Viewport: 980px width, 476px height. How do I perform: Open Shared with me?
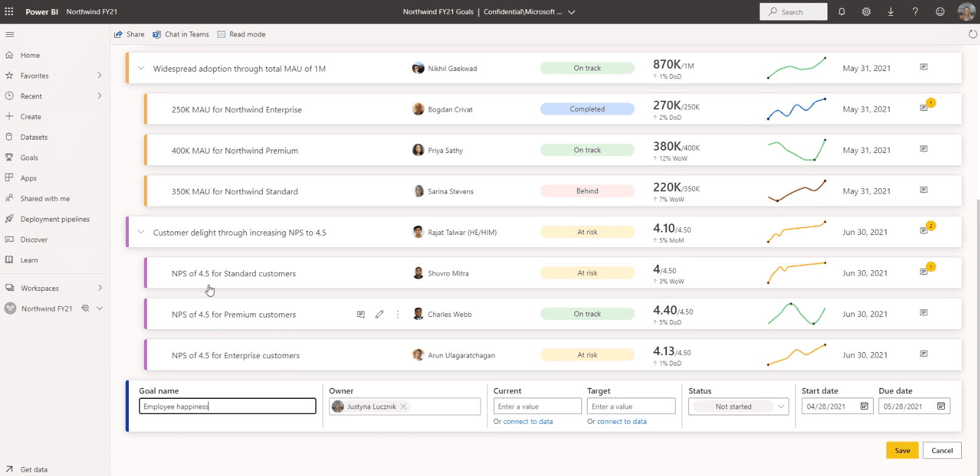pyautogui.click(x=45, y=199)
